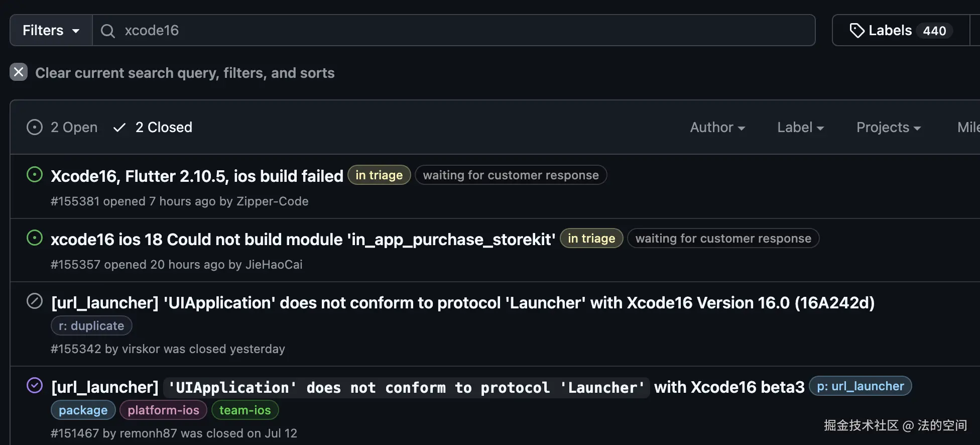Click the open circle icon beside '2 Open'
The width and height of the screenshot is (980, 445).
click(x=35, y=127)
